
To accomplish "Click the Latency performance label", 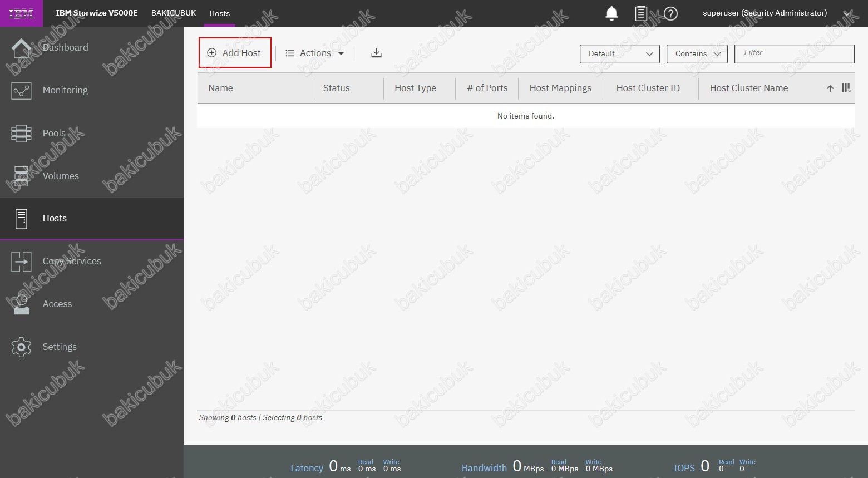I will pos(307,468).
